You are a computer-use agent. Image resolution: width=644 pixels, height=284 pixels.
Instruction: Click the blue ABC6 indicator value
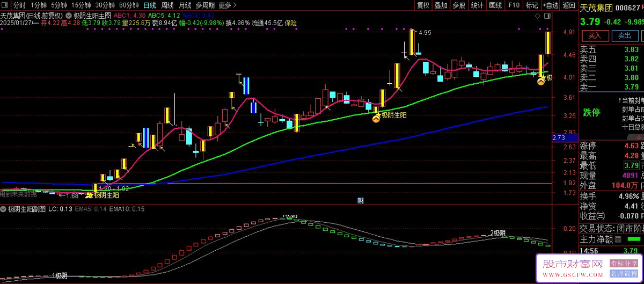point(199,16)
